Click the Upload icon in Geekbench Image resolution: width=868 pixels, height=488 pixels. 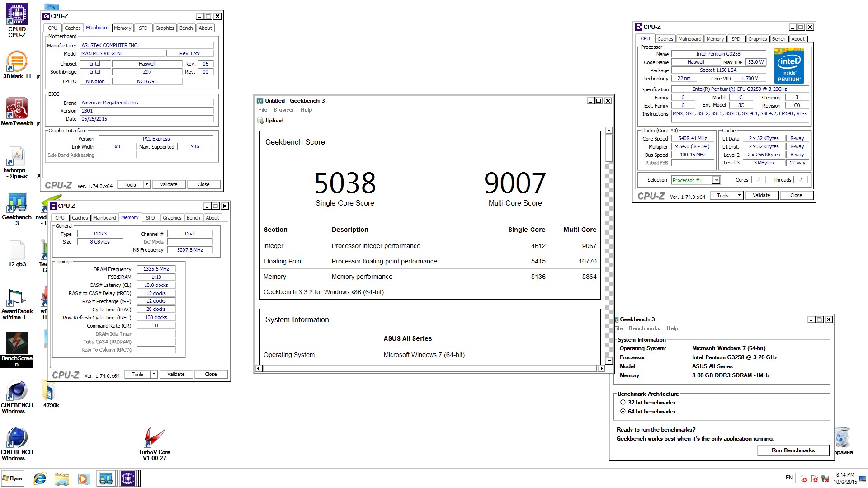(260, 121)
